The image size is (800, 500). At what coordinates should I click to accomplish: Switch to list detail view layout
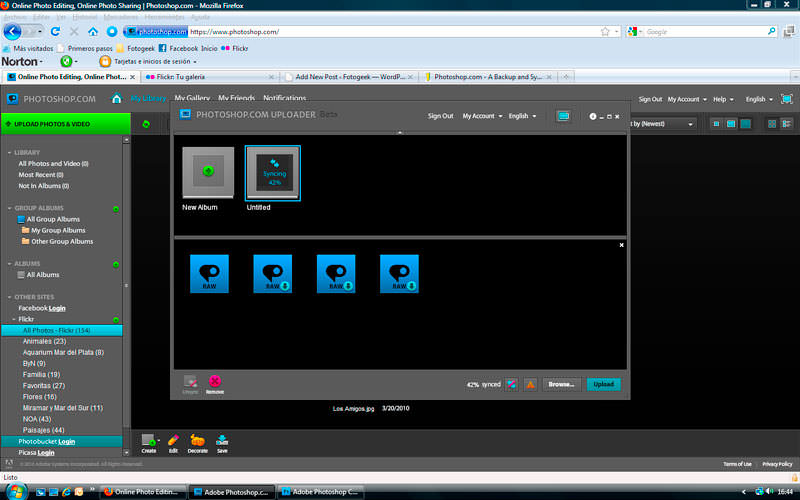tap(786, 124)
